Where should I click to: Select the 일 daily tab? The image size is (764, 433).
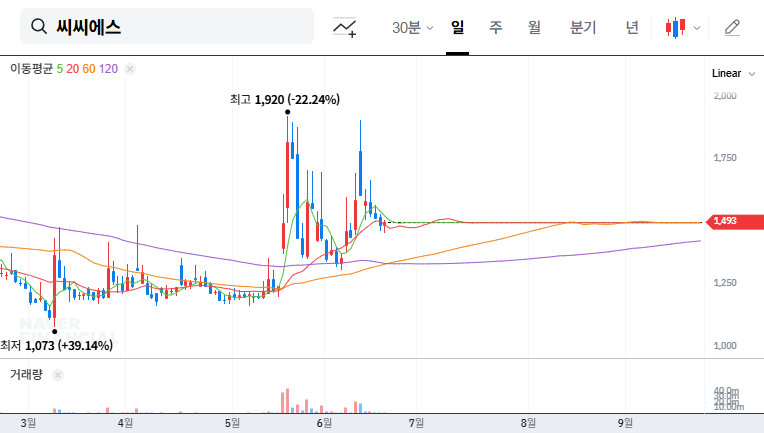[x=458, y=27]
